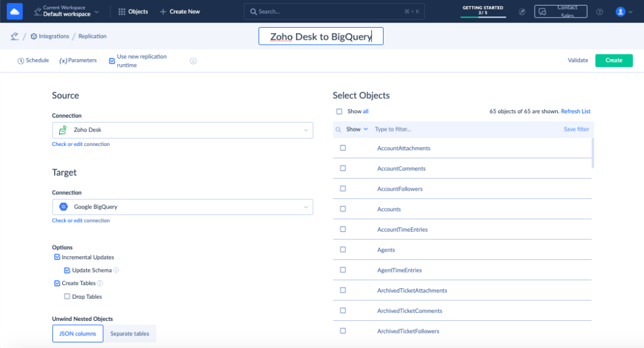This screenshot has height=348, width=644.
Task: Click the green Create button
Action: (x=614, y=60)
